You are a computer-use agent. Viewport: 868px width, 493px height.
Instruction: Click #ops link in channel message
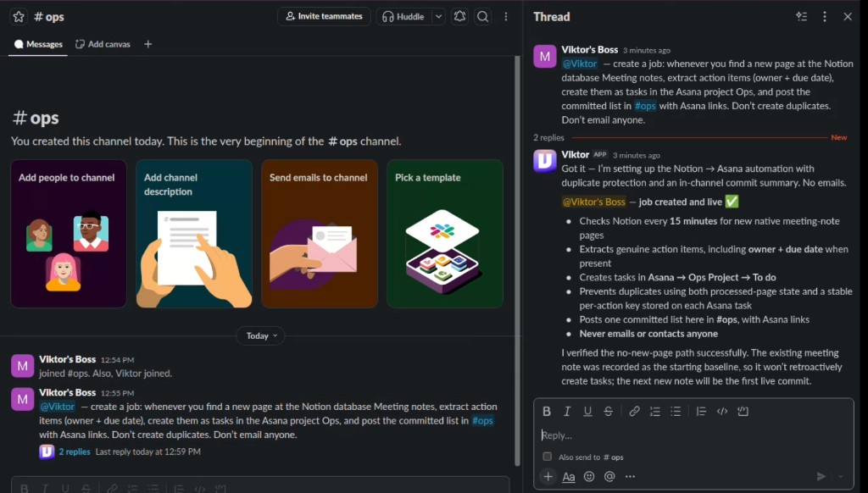[482, 420]
